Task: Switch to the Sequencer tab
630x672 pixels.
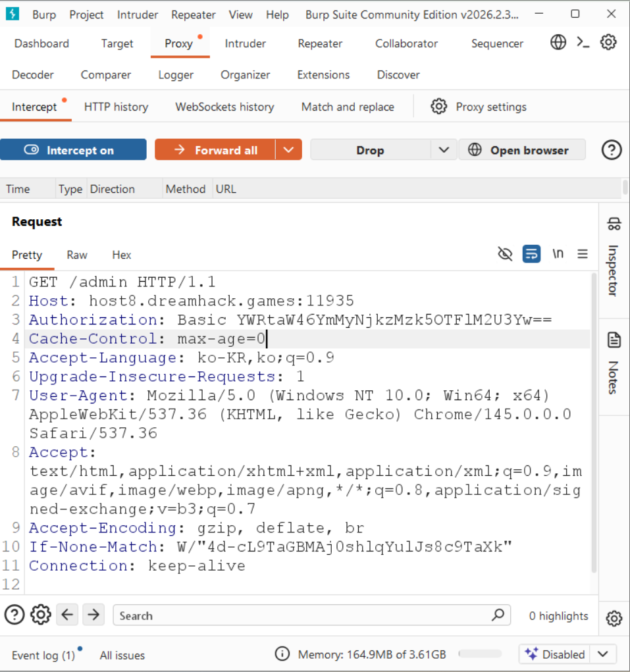Action: pos(497,43)
